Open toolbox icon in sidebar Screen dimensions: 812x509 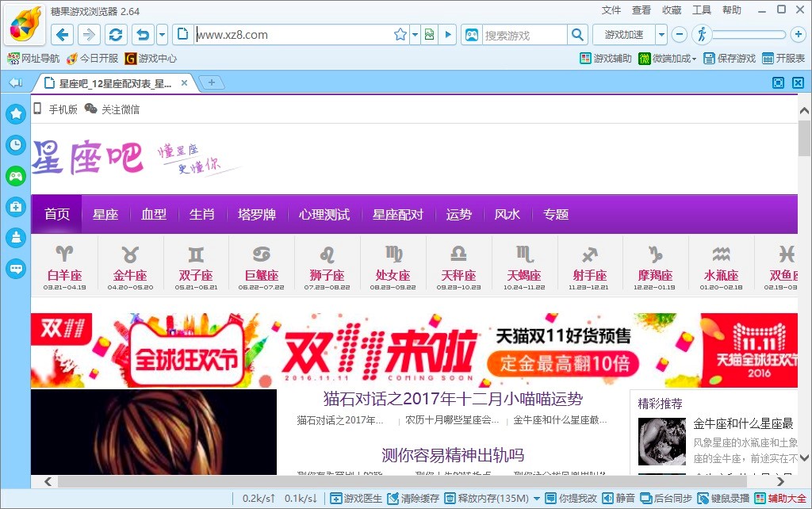pyautogui.click(x=16, y=207)
